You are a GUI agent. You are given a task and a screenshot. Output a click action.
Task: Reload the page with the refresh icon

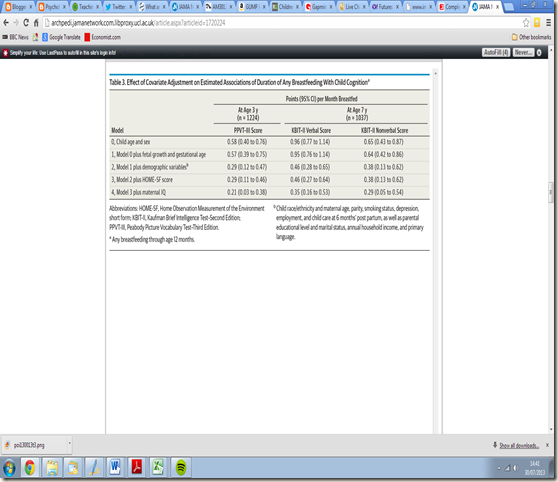click(x=26, y=23)
